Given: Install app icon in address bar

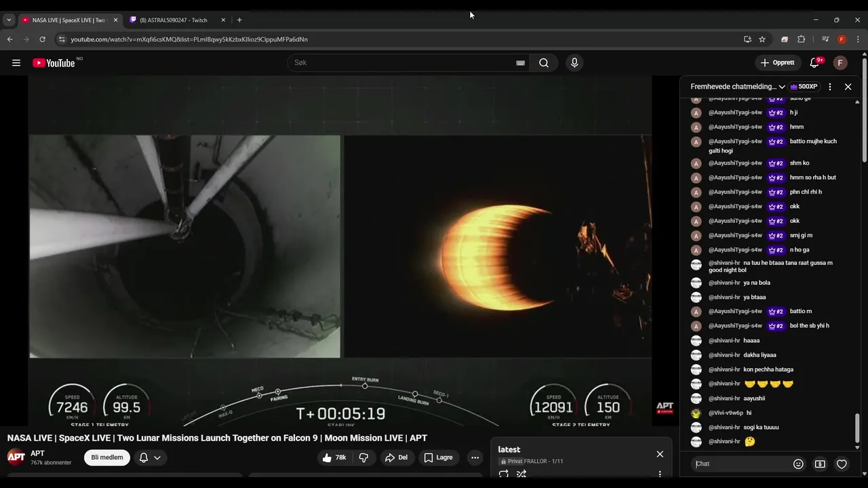Looking at the screenshot, I should tap(747, 39).
